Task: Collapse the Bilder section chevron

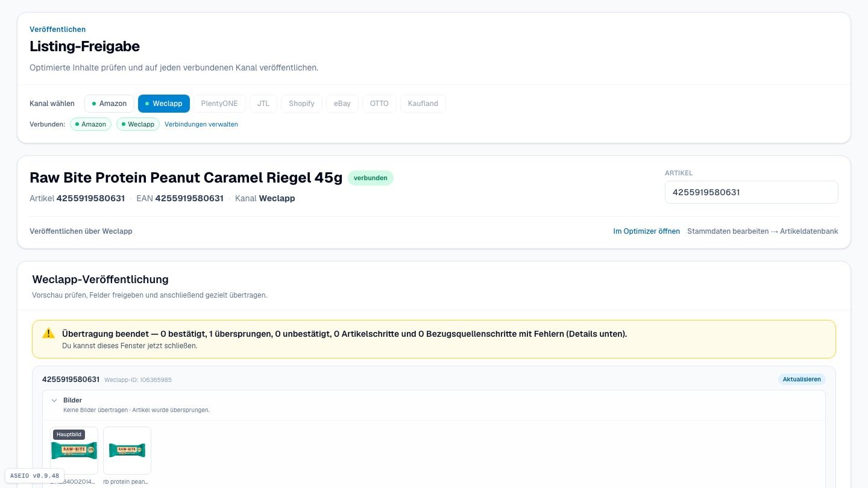Action: [54, 400]
